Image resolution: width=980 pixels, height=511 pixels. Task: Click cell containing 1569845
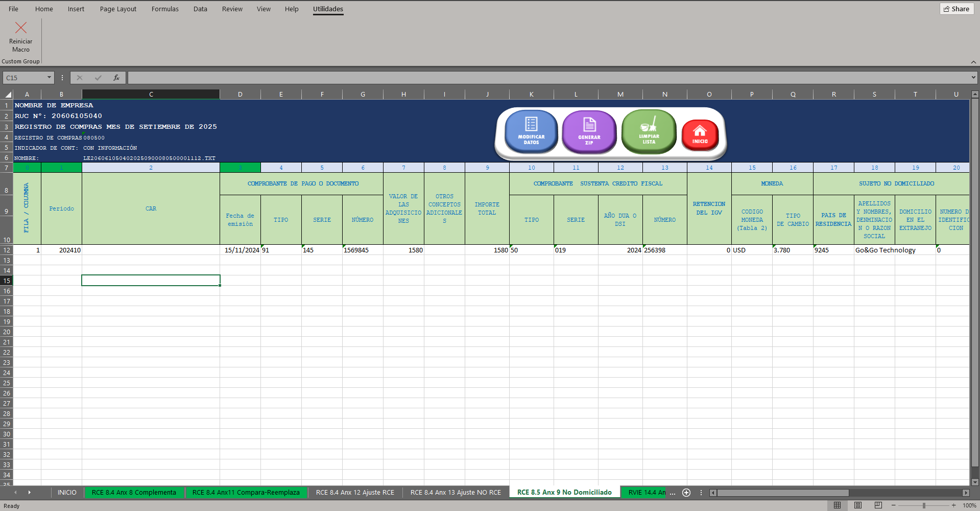click(363, 250)
